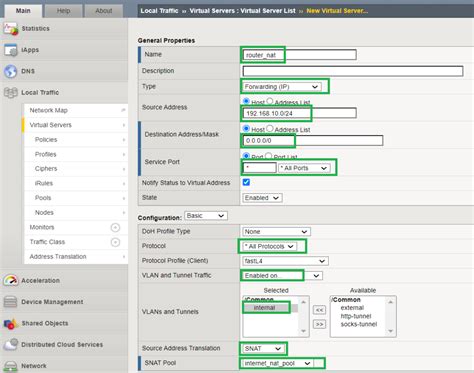Open the Network section icon
Screen dimensions: 474x373
(x=11, y=366)
